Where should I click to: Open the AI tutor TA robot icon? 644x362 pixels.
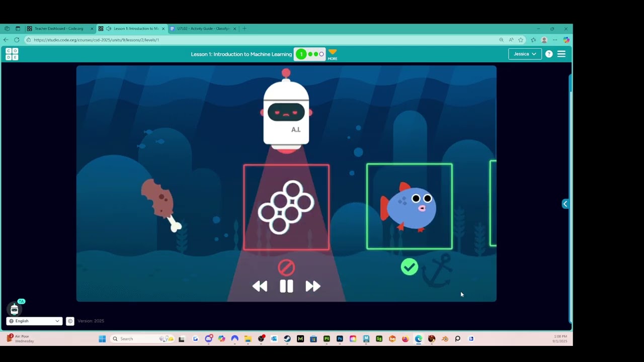(14, 309)
